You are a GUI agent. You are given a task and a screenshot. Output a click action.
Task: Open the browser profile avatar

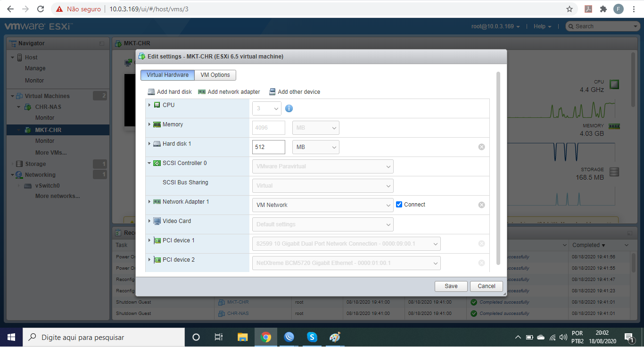click(618, 9)
